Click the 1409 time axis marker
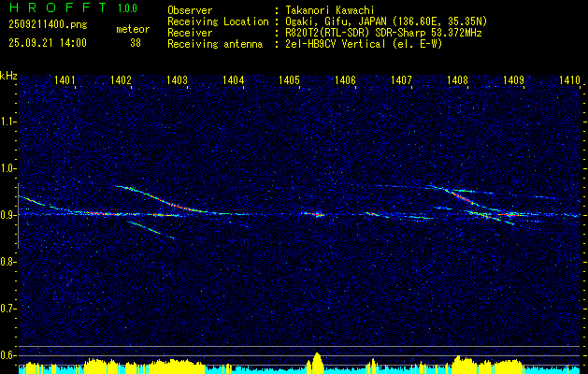The image size is (588, 374). [x=513, y=79]
